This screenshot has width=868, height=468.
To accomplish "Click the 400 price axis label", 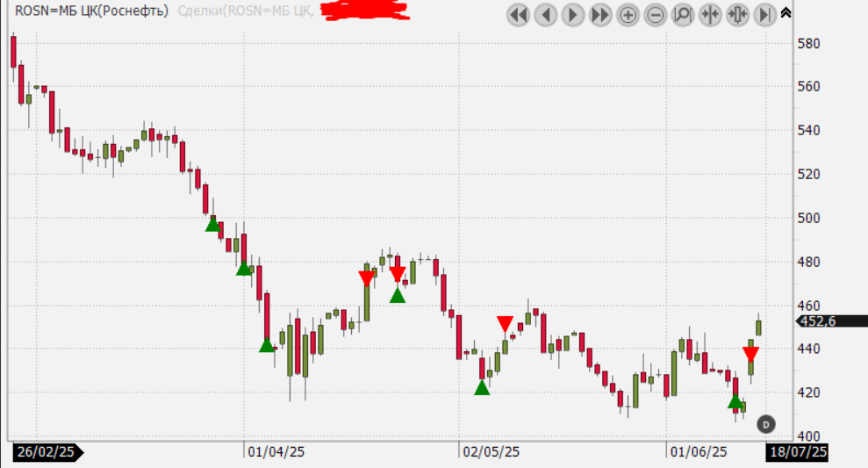I will pos(808,436).
